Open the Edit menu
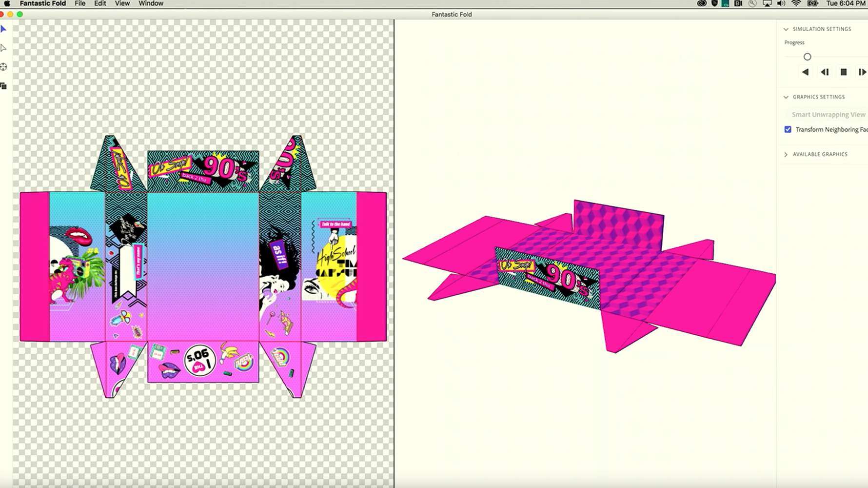Screen dimensions: 868x488 click(x=100, y=3)
